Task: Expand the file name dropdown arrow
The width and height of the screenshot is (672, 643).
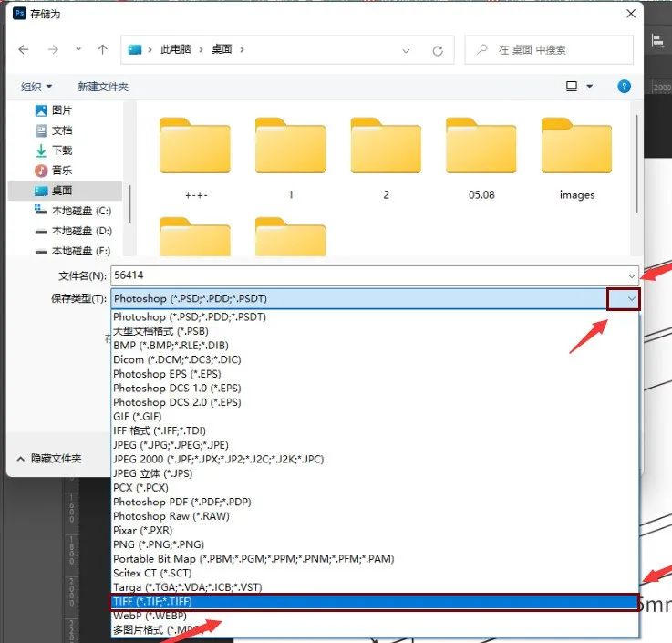Action: 631,275
